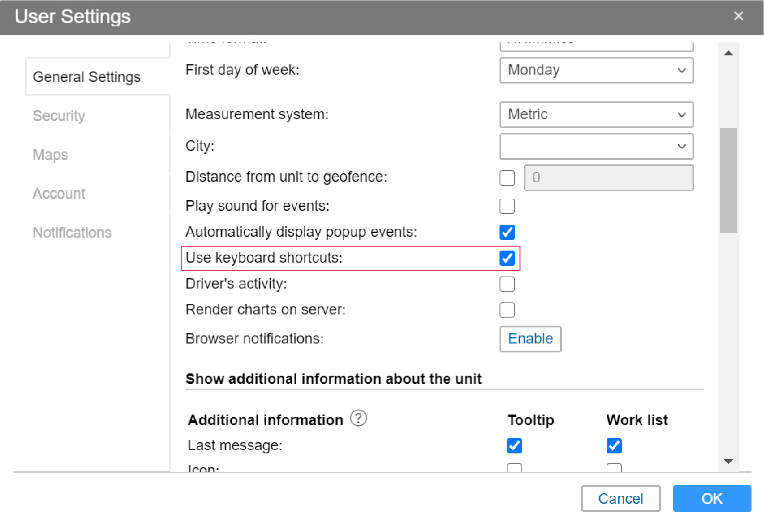Expand the Measurement system dropdown
The height and width of the screenshot is (532, 764).
coord(596,115)
